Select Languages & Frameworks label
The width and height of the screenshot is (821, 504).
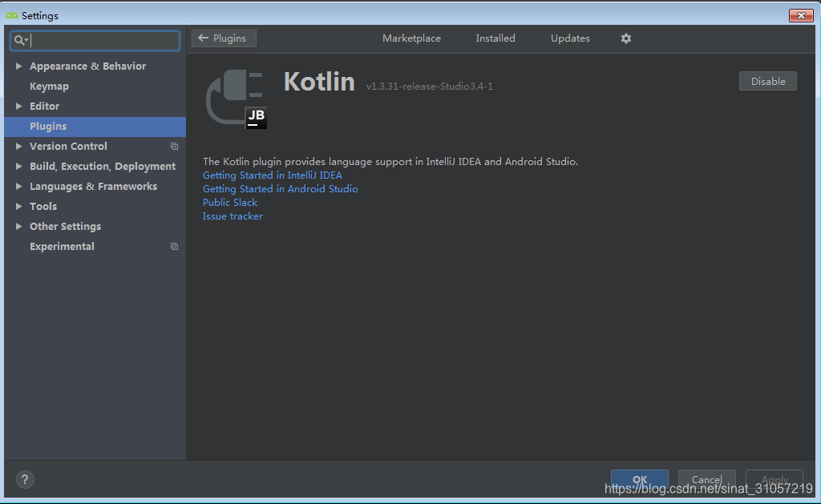93,187
